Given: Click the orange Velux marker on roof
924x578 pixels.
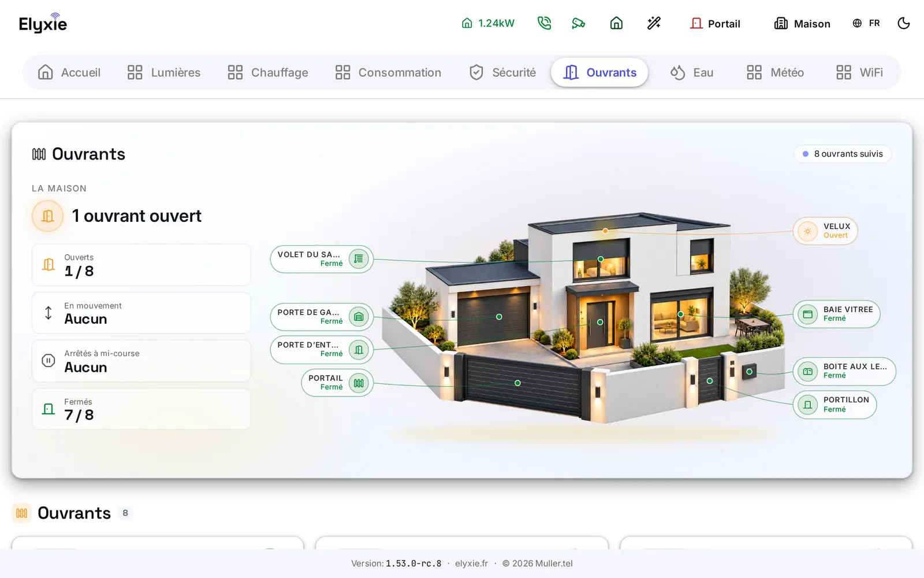Looking at the screenshot, I should click(605, 231).
